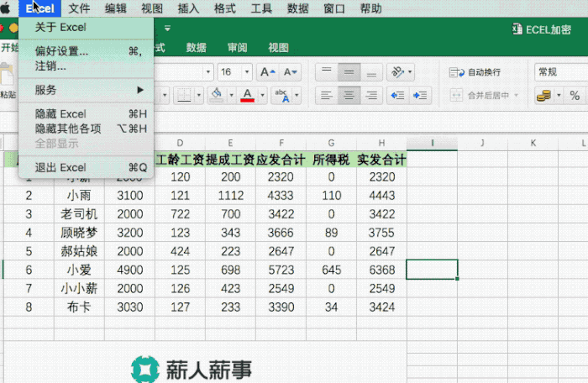Viewport: 588px width, 383px height.
Task: Click the text orientation icon
Action: (397, 72)
